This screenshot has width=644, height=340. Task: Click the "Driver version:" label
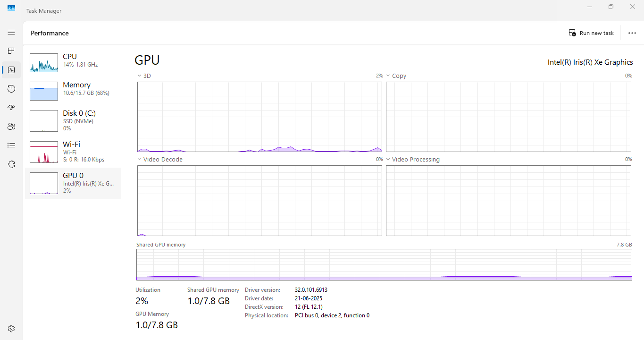(262, 290)
